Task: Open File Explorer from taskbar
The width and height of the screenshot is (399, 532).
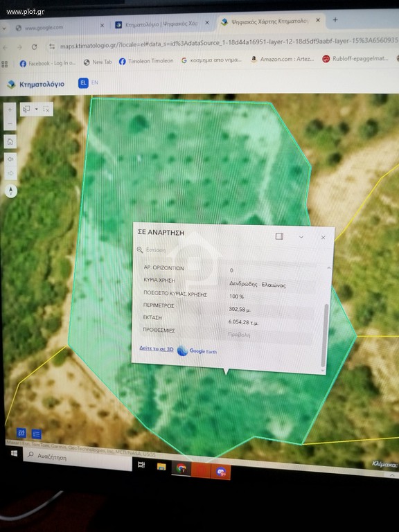Action: [x=161, y=466]
